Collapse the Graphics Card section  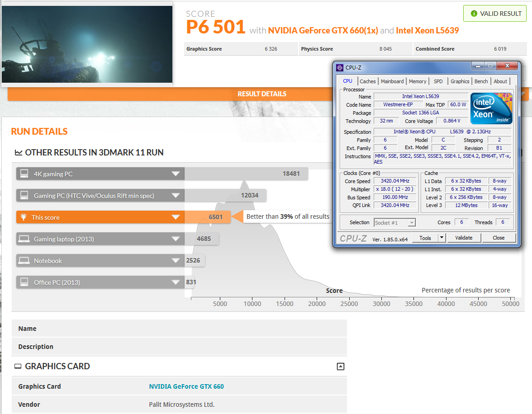click(341, 367)
